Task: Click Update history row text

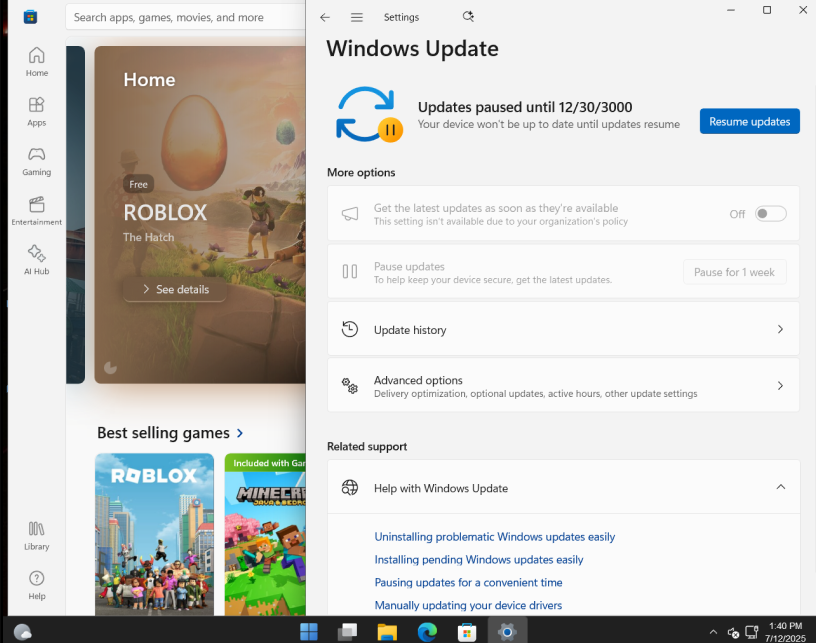Action: pyautogui.click(x=410, y=330)
